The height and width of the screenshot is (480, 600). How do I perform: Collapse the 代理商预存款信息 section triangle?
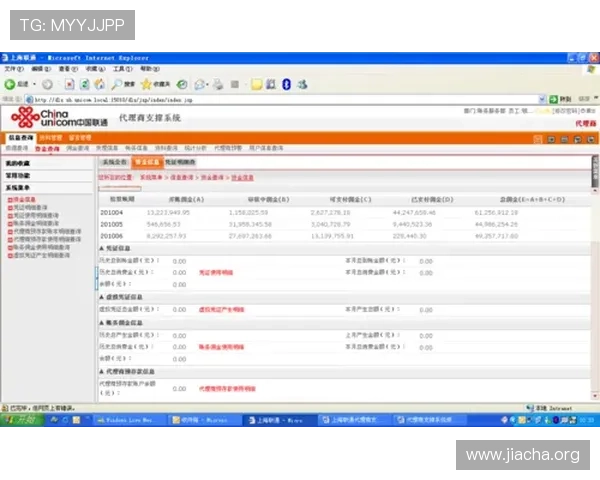pos(102,372)
